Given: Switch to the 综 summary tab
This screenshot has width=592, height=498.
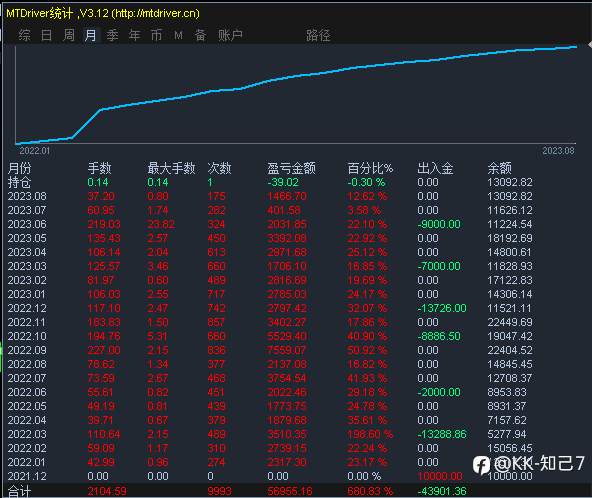Looking at the screenshot, I should click(x=25, y=35).
